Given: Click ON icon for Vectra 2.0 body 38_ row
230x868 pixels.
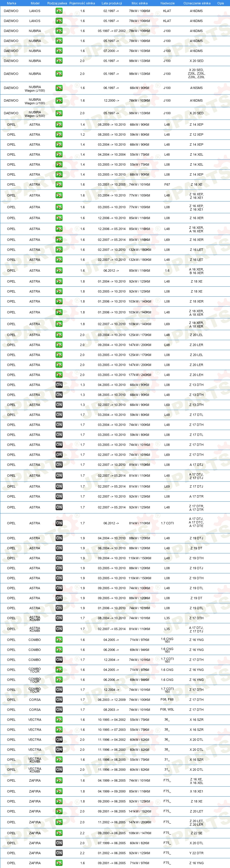Looking at the screenshot, I should click(59, 750).
